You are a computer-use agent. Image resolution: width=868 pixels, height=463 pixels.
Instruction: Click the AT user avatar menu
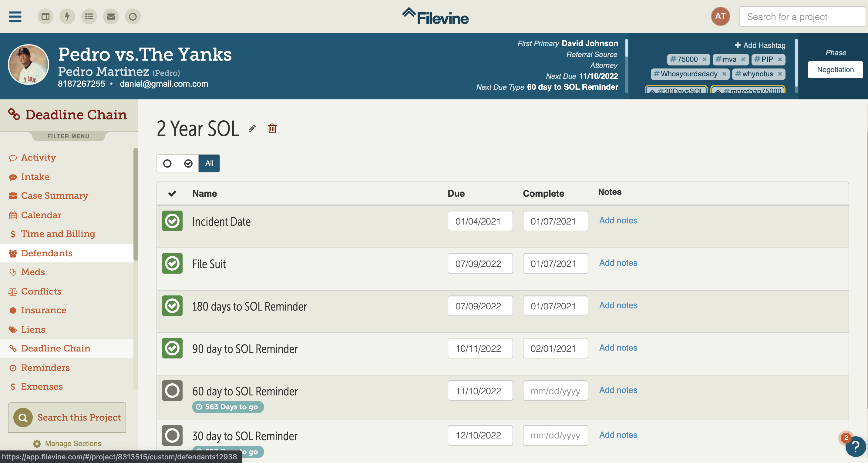(x=720, y=16)
